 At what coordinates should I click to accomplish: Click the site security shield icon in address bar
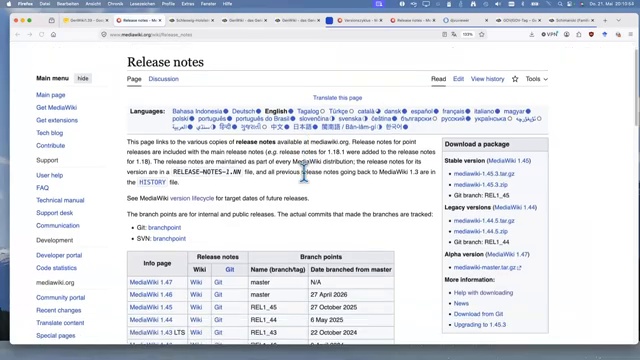tap(104, 35)
